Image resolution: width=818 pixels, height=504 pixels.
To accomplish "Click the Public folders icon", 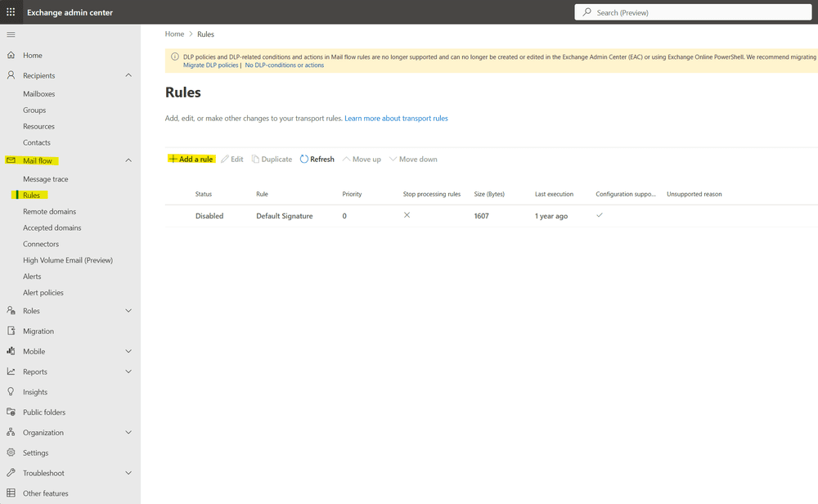I will (11, 412).
